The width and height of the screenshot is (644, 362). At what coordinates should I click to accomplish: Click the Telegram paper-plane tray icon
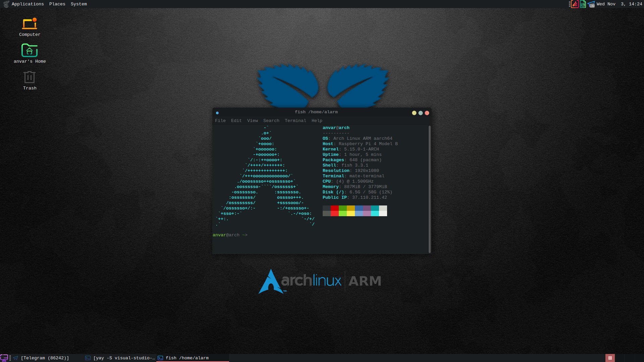point(591,4)
